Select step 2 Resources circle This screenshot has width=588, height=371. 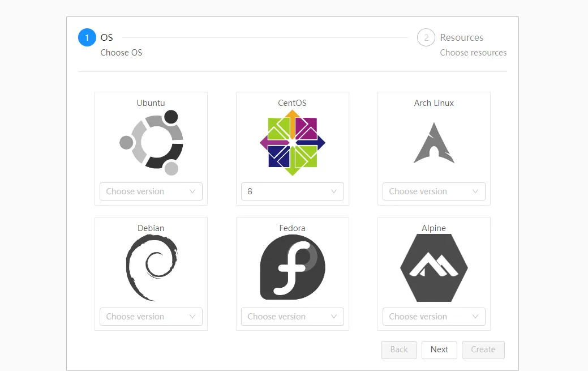pos(426,37)
